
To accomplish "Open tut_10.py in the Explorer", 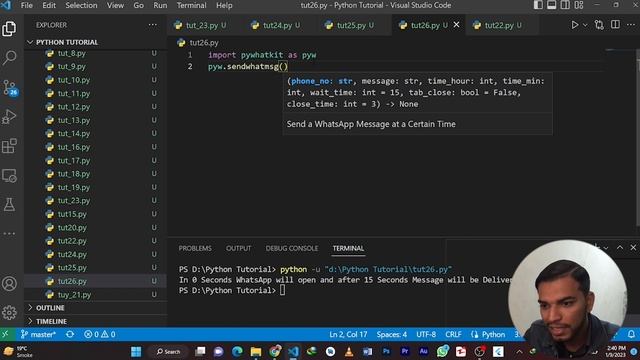I will [96, 80].
